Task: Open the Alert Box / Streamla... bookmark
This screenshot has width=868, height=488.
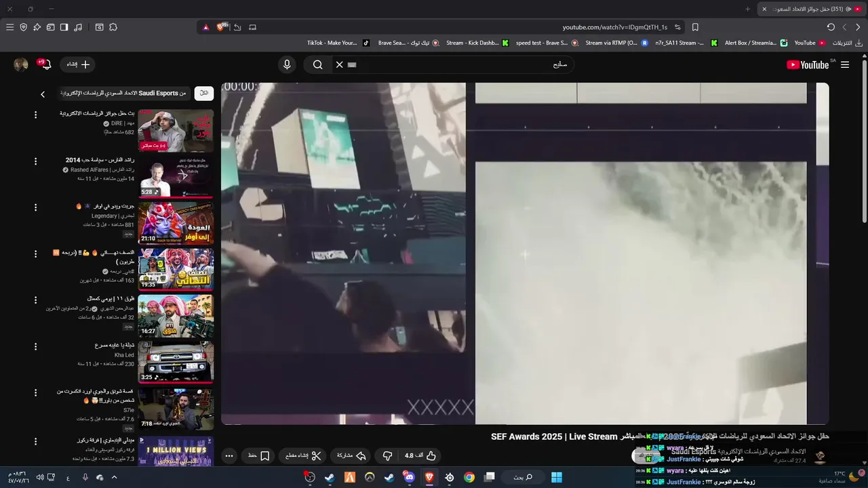Action: 756,43
